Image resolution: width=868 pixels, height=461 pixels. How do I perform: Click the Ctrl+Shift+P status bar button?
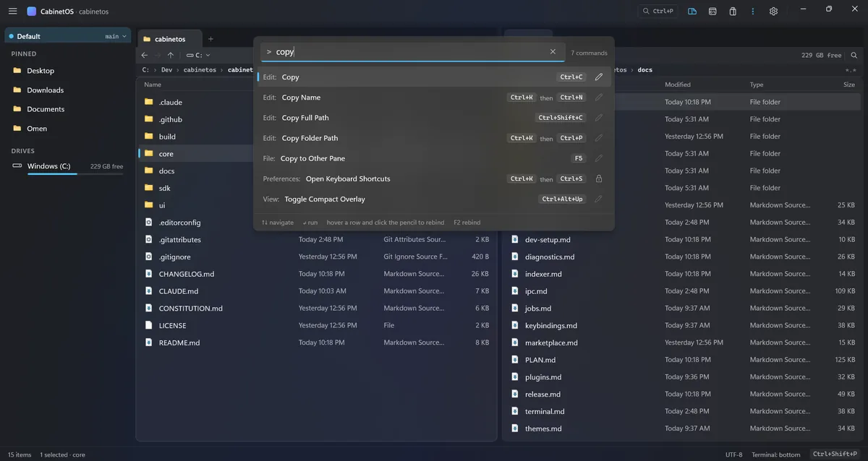click(836, 454)
